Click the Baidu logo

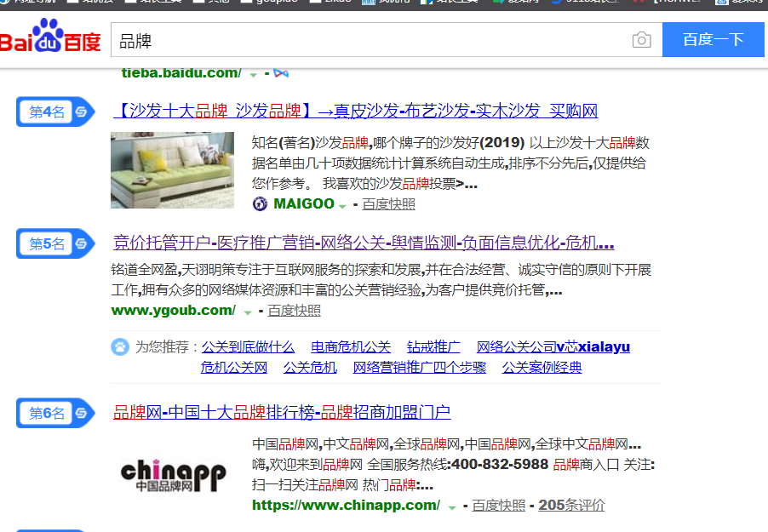click(50, 37)
